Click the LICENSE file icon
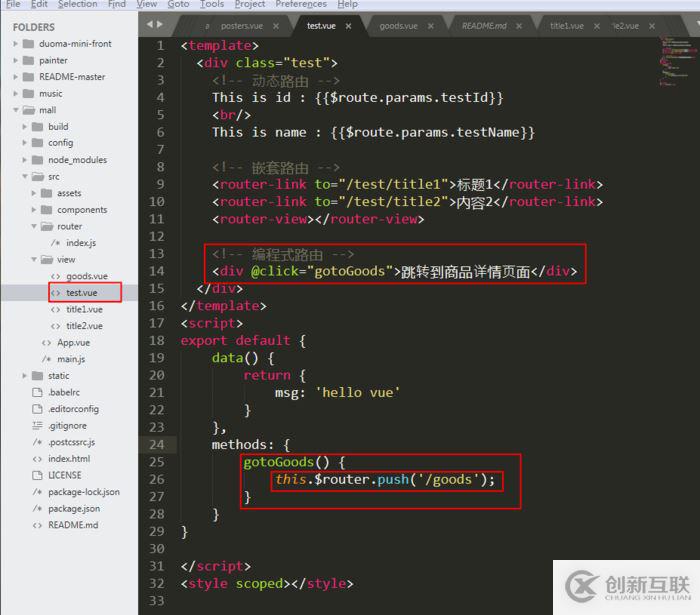Image resolution: width=700 pixels, height=615 pixels. coord(38,475)
